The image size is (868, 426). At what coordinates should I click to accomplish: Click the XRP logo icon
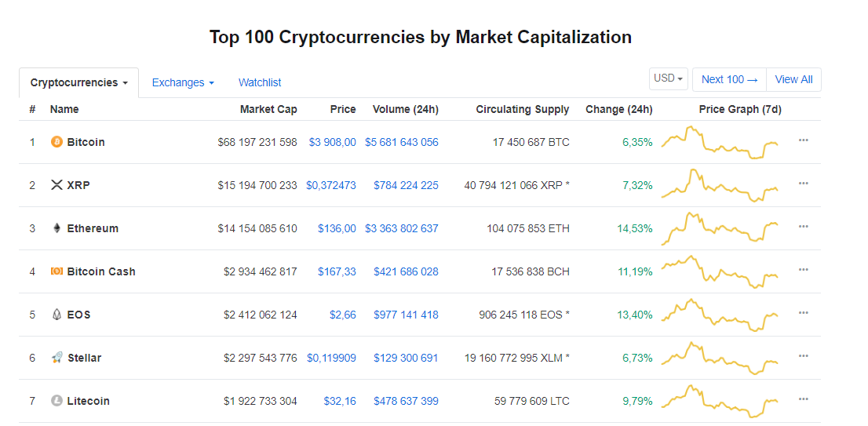(x=57, y=185)
